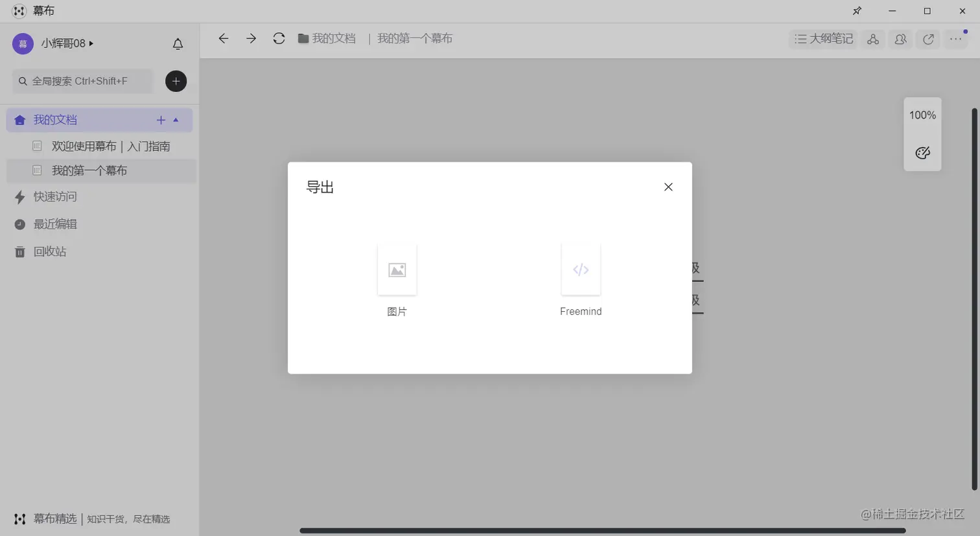Screen dimensions: 980x536
Task: Open 欢迎使用幕布｜入门指南 document
Action: pyautogui.click(x=110, y=146)
